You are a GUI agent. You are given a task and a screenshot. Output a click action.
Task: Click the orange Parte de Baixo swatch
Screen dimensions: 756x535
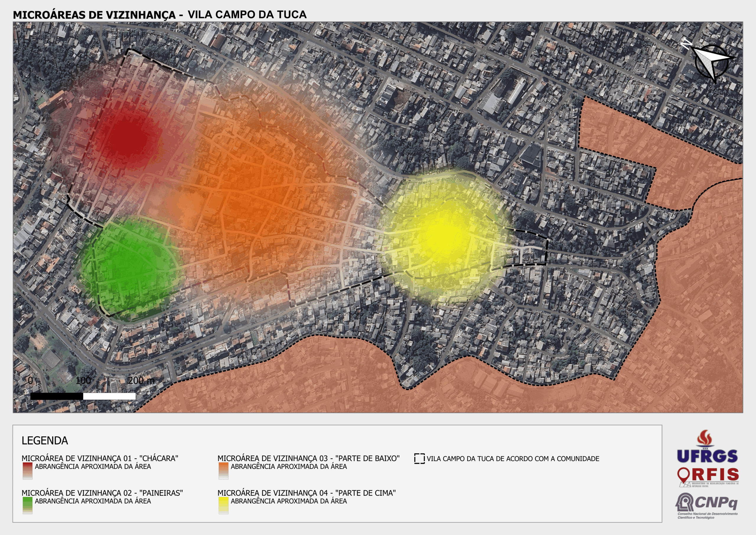point(223,471)
